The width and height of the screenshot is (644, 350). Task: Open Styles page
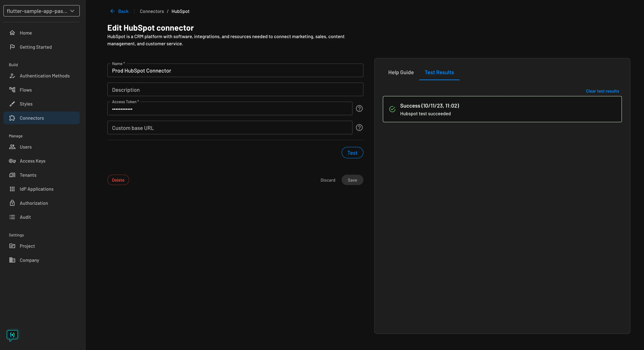(x=42, y=104)
